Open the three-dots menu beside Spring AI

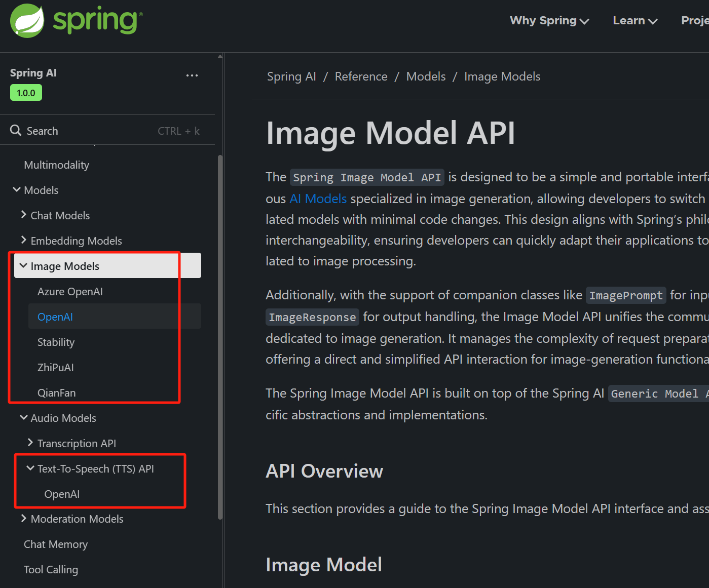point(192,75)
